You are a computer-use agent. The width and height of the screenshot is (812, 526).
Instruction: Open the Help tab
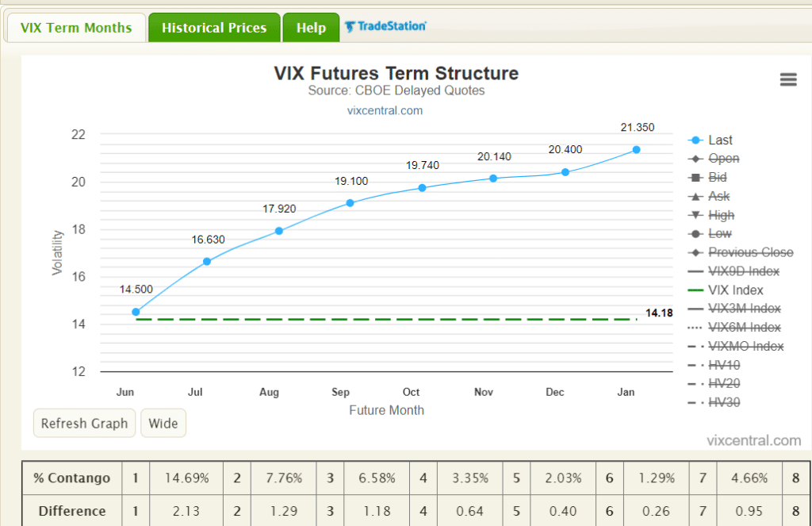click(x=311, y=26)
